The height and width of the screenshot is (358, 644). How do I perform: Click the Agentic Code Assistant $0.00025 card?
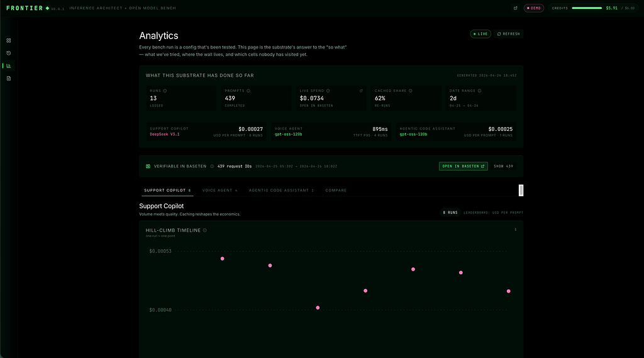(x=456, y=131)
